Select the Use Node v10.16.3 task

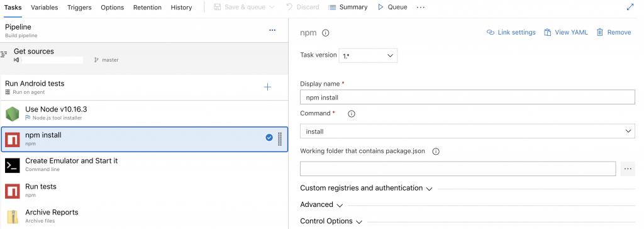click(144, 113)
